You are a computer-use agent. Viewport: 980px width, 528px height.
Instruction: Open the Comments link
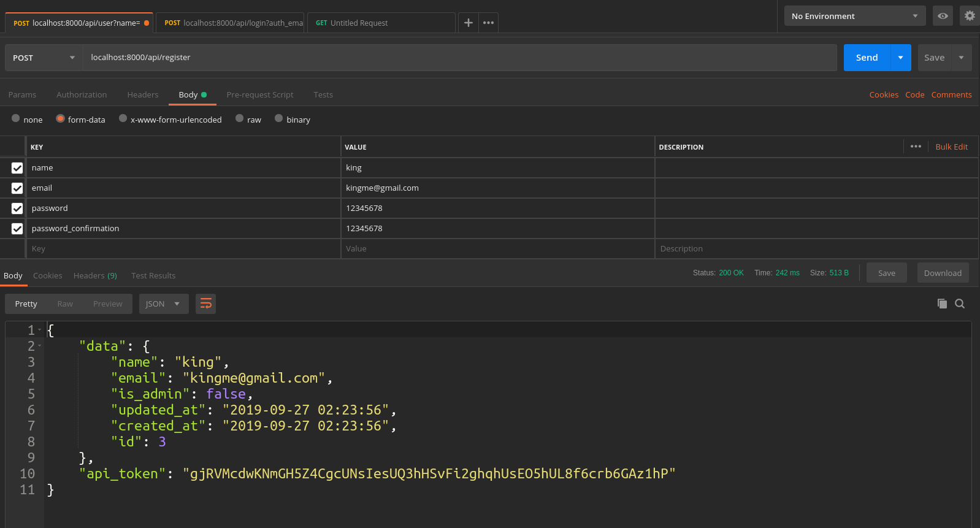point(951,94)
